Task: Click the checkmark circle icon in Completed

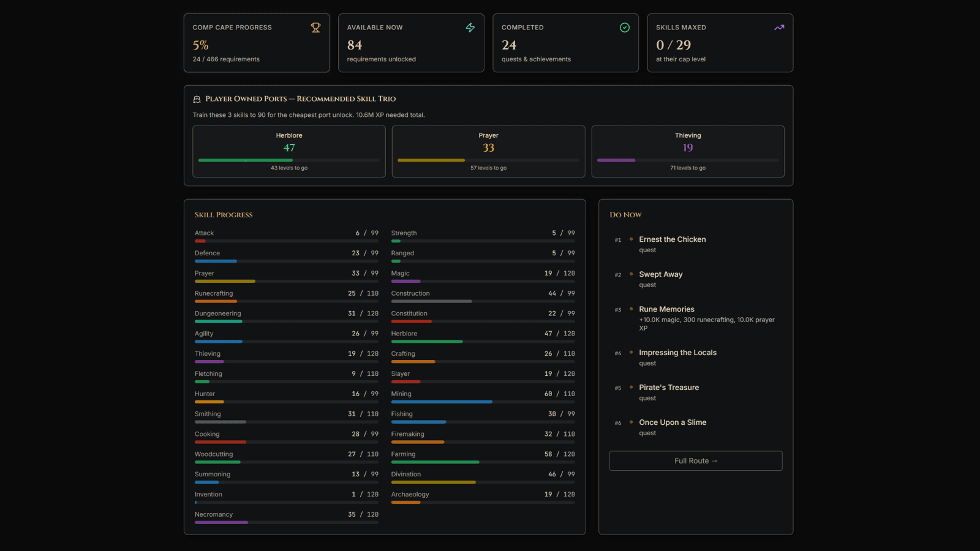Action: coord(625,28)
